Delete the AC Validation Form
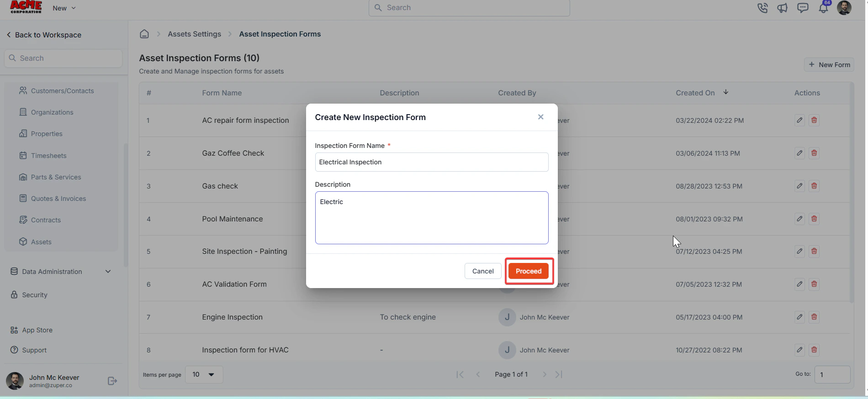Viewport: 868px width, 399px height. coord(814,284)
